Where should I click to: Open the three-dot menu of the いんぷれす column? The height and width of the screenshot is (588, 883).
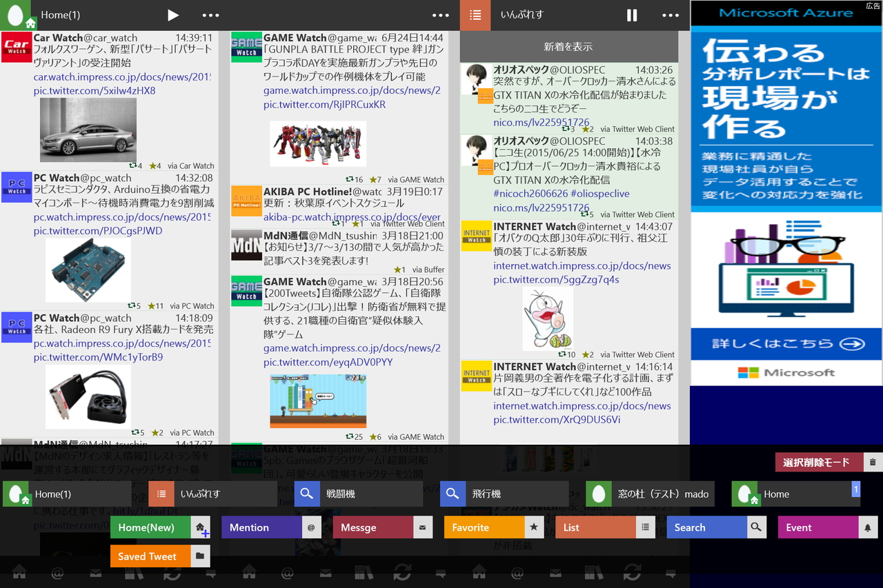[670, 15]
